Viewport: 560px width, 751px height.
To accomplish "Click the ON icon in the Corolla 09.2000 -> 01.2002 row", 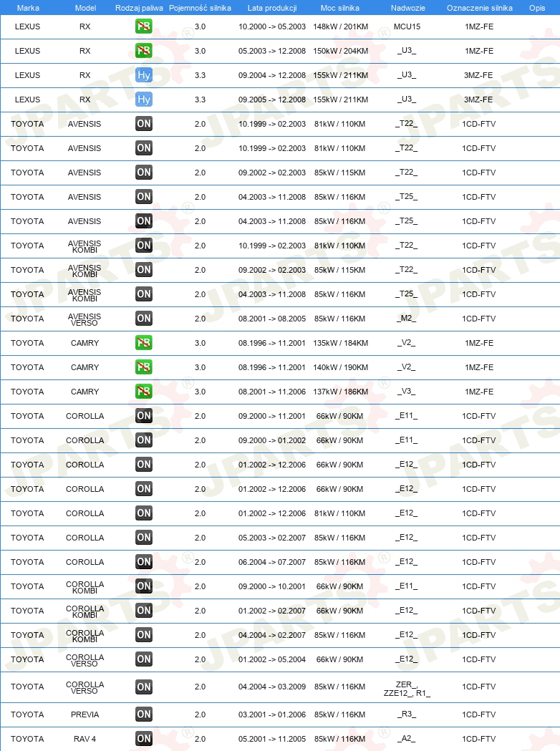I will [x=144, y=440].
